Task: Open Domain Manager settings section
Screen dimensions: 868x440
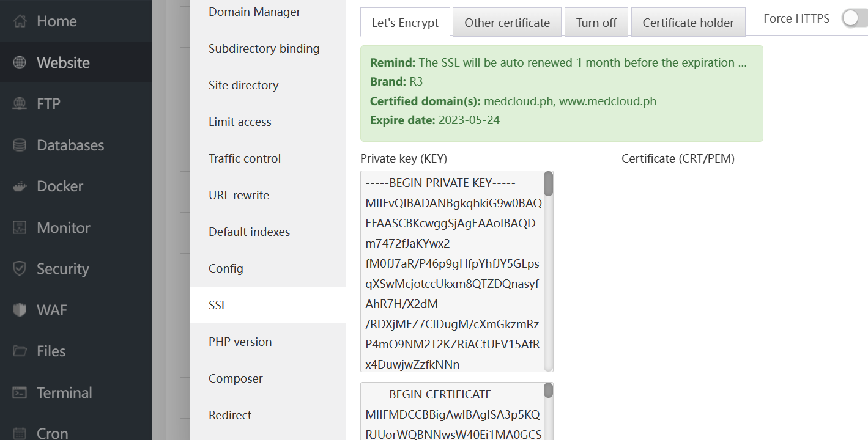Action: [x=254, y=12]
